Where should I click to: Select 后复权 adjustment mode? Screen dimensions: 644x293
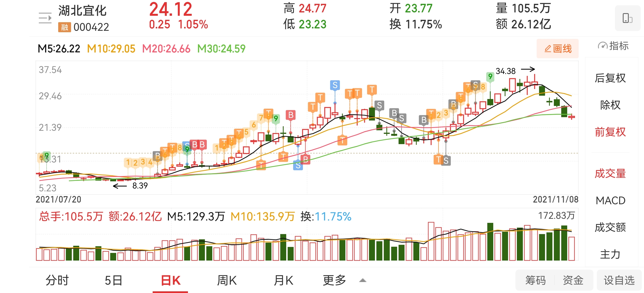coord(610,78)
